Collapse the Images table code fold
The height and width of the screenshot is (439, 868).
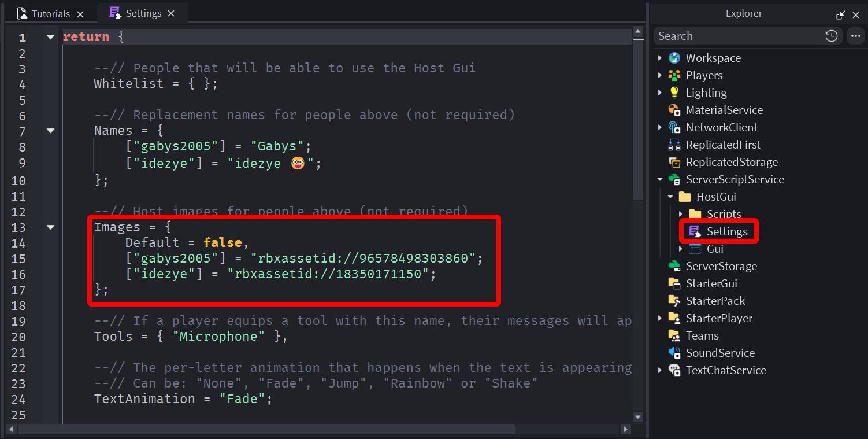click(50, 227)
